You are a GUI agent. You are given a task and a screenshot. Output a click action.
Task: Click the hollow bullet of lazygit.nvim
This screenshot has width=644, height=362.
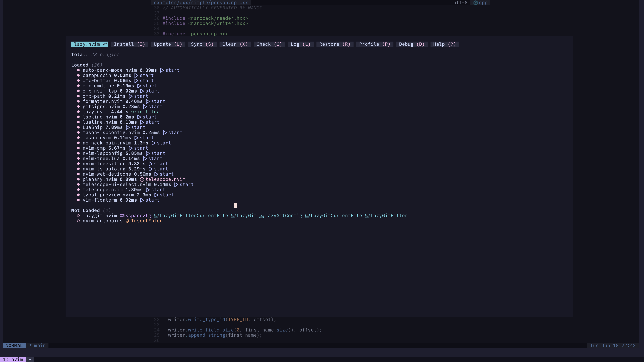tap(78, 216)
